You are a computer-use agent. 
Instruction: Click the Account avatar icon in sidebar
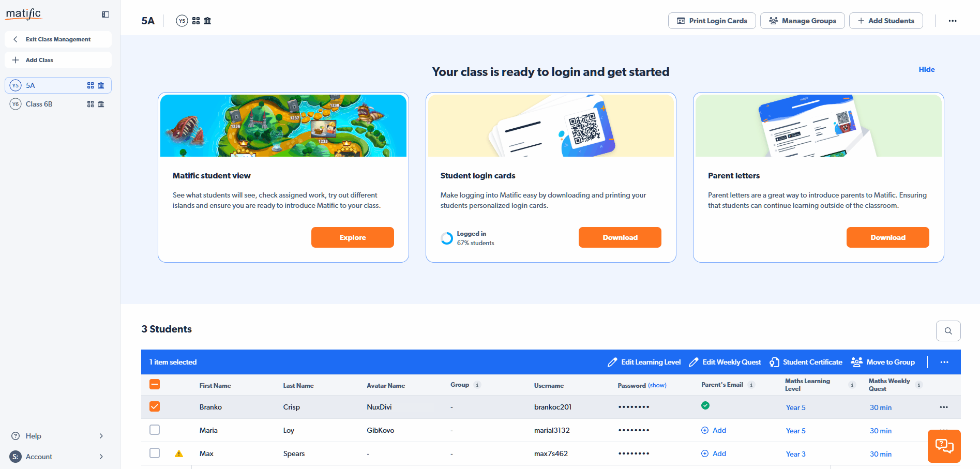16,457
